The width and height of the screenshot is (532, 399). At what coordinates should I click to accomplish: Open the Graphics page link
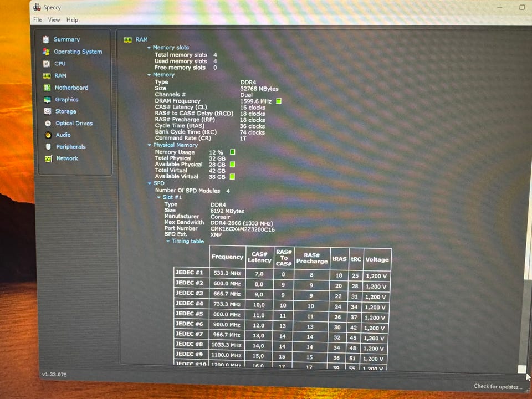pyautogui.click(x=67, y=99)
